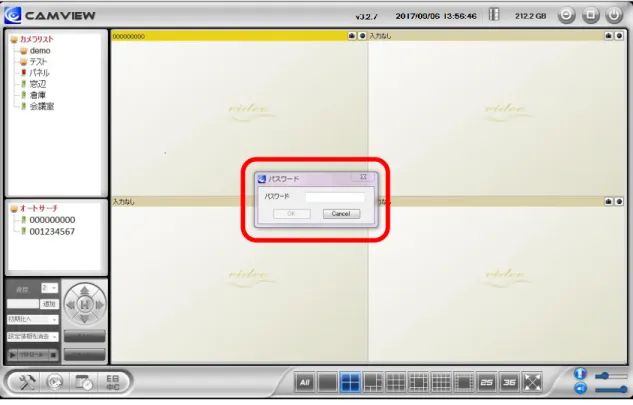Open the playback icon in bottom toolbar

55,382
